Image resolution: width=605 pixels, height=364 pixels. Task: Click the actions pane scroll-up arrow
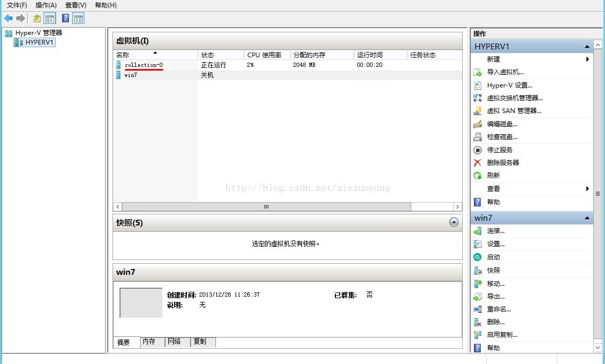click(598, 45)
